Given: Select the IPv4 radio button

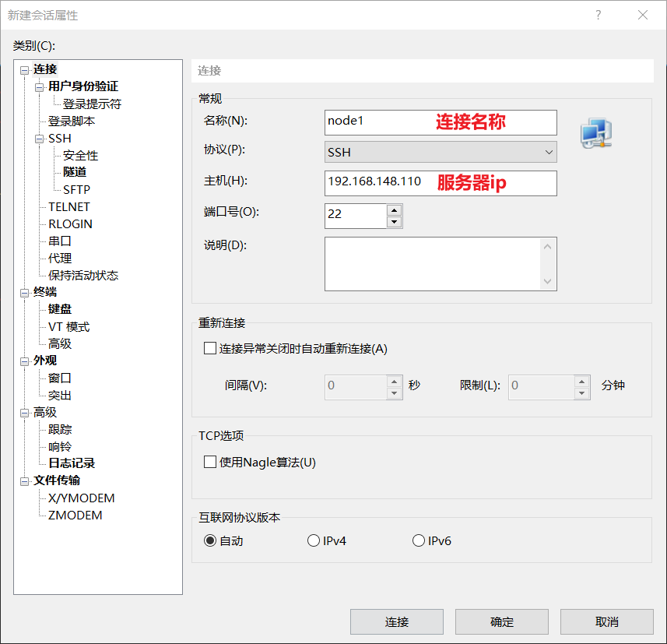Looking at the screenshot, I should click(x=313, y=540).
